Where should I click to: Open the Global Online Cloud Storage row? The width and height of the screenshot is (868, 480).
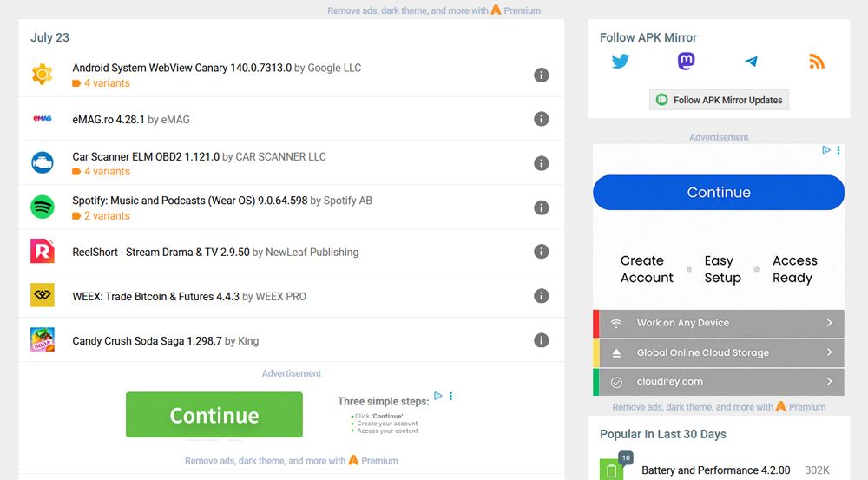pos(719,353)
